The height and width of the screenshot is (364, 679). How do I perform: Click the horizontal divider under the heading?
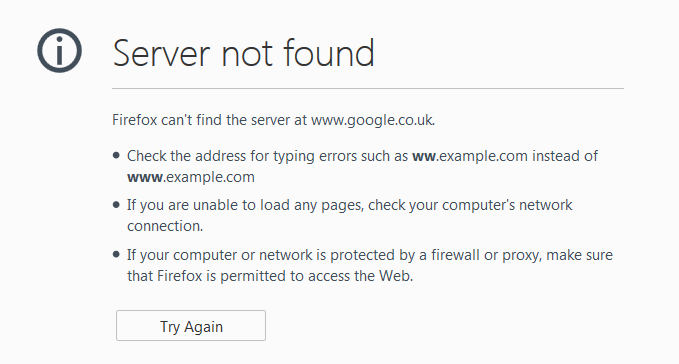(368, 88)
